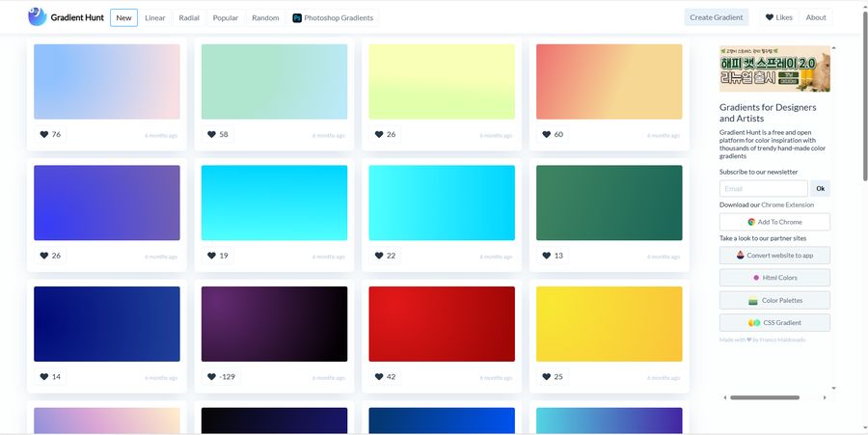Open the Html Colors partner site
The width and height of the screenshot is (868, 435).
tap(774, 278)
